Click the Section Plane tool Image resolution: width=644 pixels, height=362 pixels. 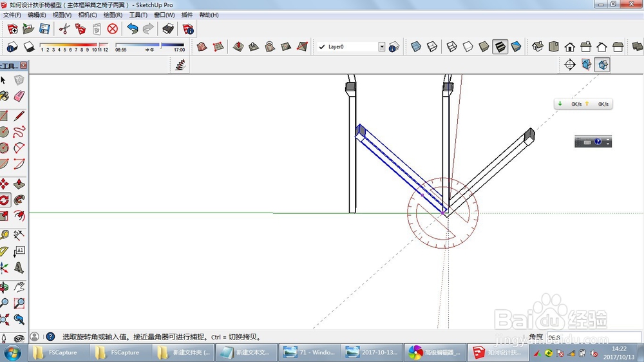click(x=570, y=64)
